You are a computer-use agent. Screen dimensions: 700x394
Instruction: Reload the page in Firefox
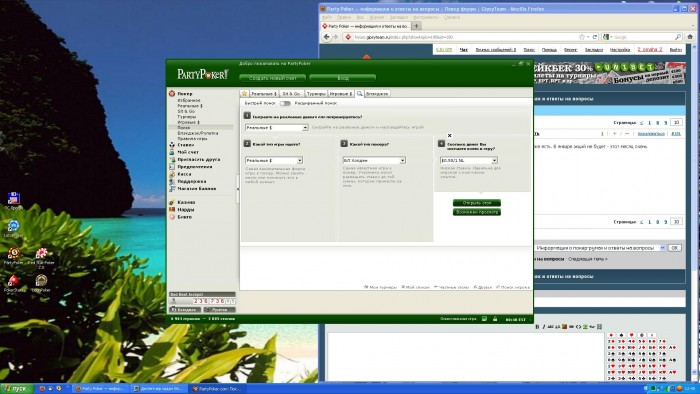595,37
